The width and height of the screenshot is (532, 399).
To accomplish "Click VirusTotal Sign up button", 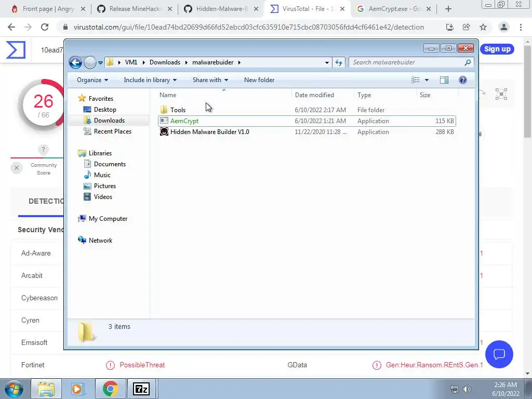I will click(497, 49).
